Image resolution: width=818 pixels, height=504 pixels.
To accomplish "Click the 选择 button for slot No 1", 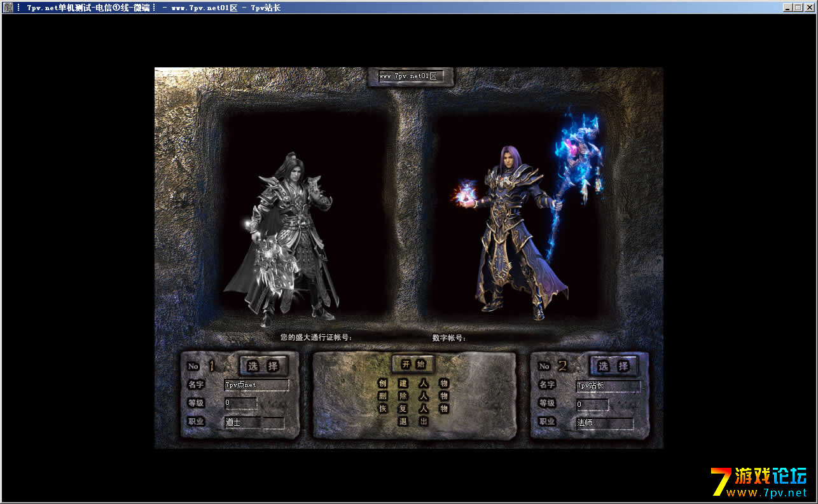I will pyautogui.click(x=263, y=366).
